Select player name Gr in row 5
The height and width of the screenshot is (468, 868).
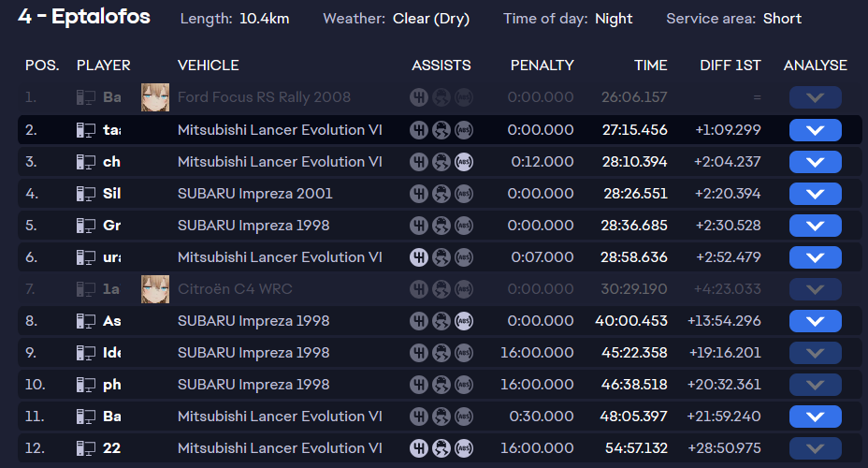pyautogui.click(x=112, y=226)
